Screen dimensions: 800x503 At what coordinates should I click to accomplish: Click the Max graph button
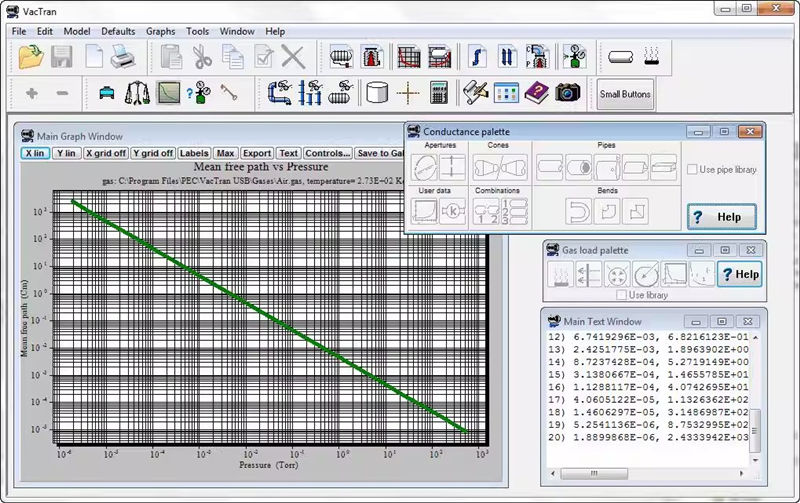pos(225,153)
